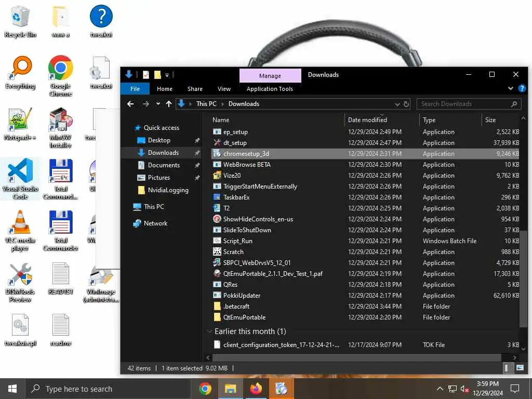The width and height of the screenshot is (532, 399).
Task: Click Chrome icon in the taskbar
Action: [x=205, y=389]
